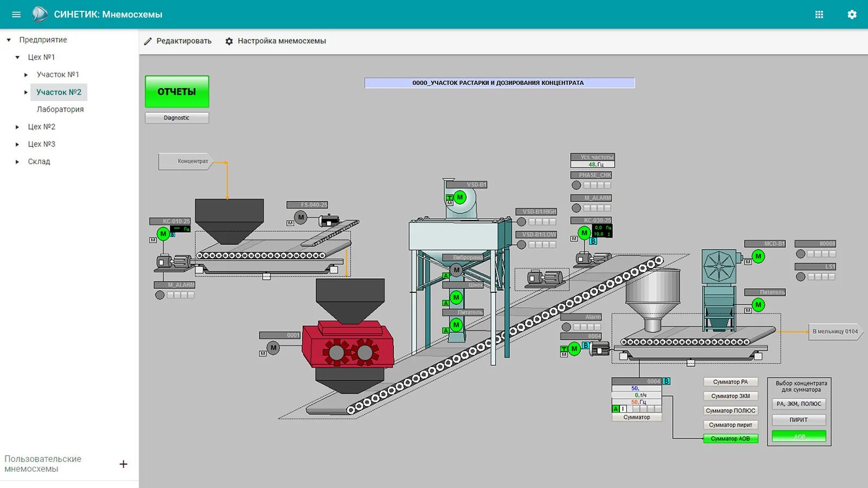Click the Уст. частоты 48 Гц field
This screenshot has height=488, width=868.
pos(592,164)
